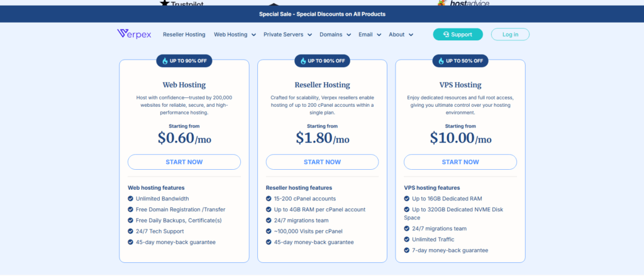Image resolution: width=644 pixels, height=276 pixels.
Task: Click the flame icon on Web Hosting badge
Action: (x=165, y=61)
